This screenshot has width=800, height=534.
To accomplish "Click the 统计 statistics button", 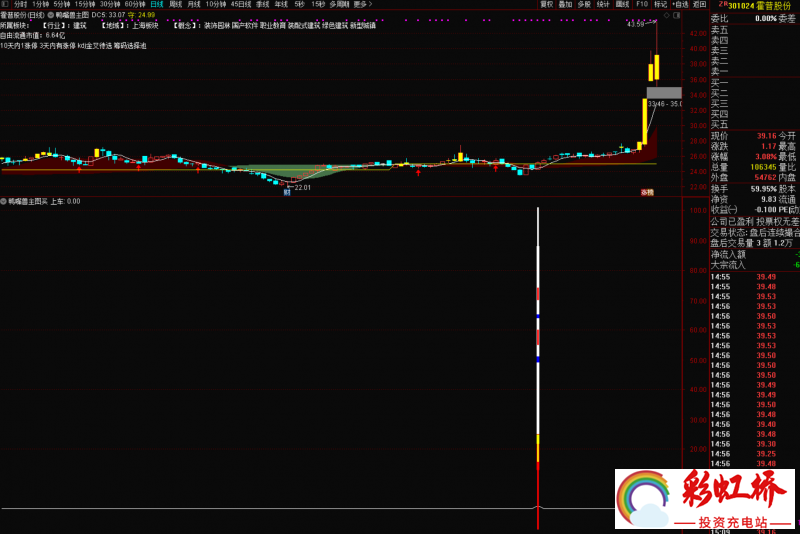I will tap(603, 4).
